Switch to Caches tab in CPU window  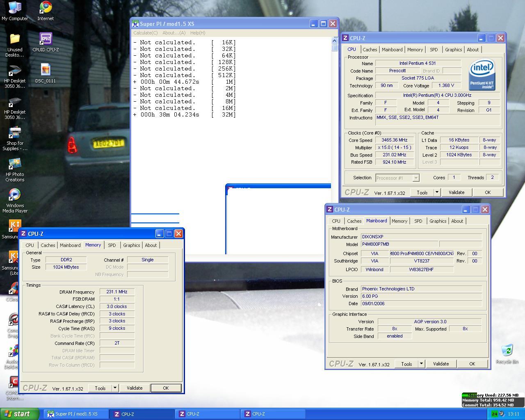point(370,50)
